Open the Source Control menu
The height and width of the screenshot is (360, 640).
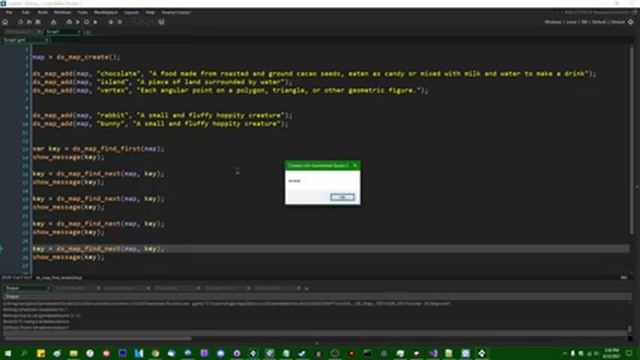point(176,13)
